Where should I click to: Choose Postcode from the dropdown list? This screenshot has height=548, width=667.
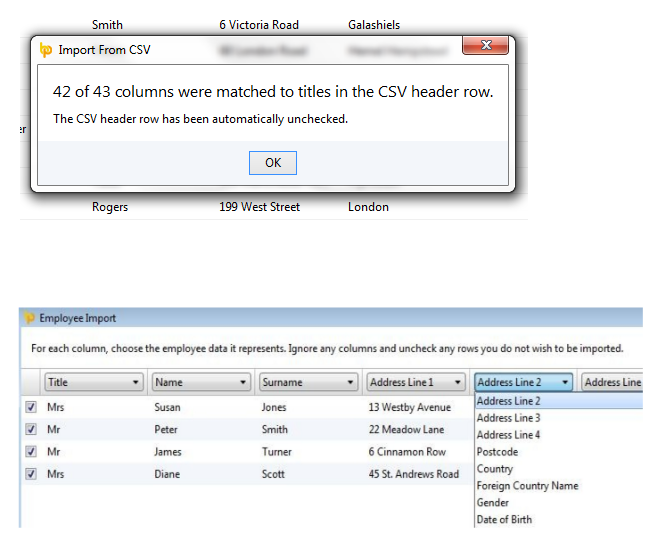click(x=559, y=452)
